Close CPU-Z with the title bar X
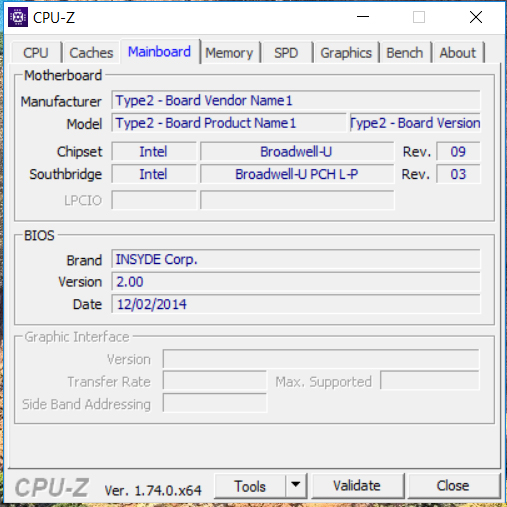 (x=476, y=17)
